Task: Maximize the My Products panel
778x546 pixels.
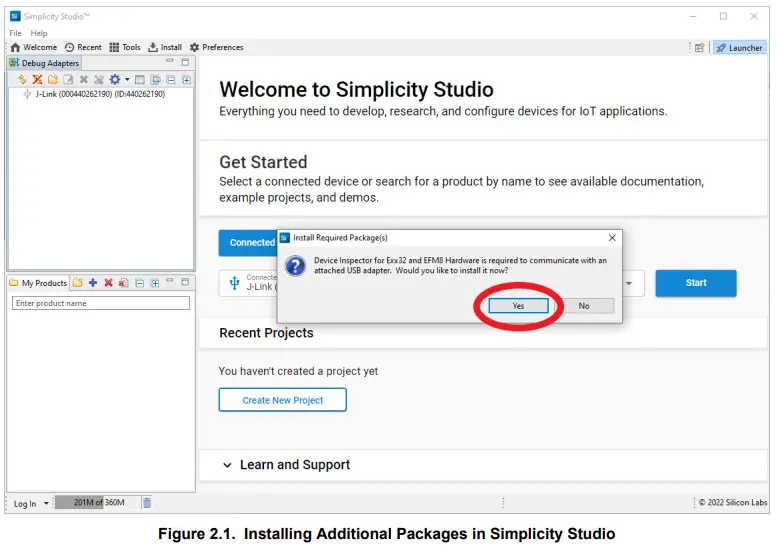Action: (185, 281)
